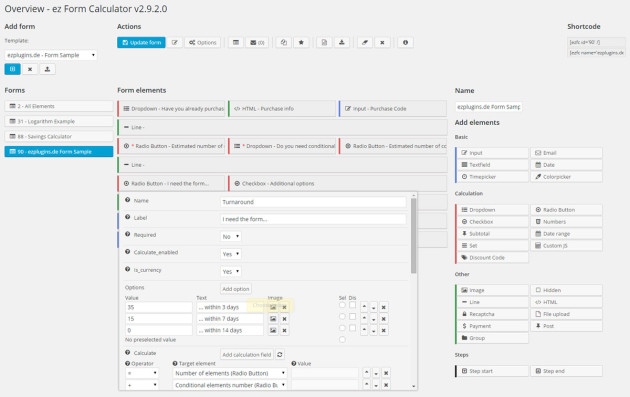Open the Is_currency dropdown

[231, 272]
